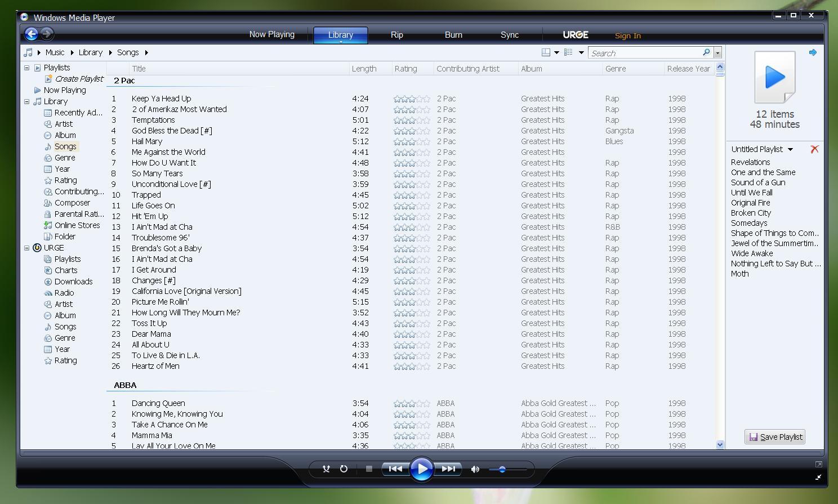The width and height of the screenshot is (838, 504).
Task: Collapse the URGE tree node
Action: (x=26, y=248)
